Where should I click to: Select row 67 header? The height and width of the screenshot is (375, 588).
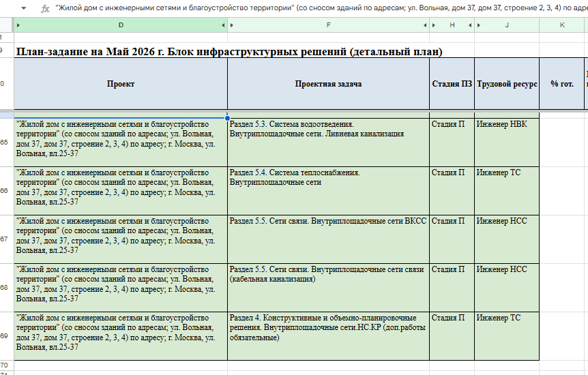point(7,239)
